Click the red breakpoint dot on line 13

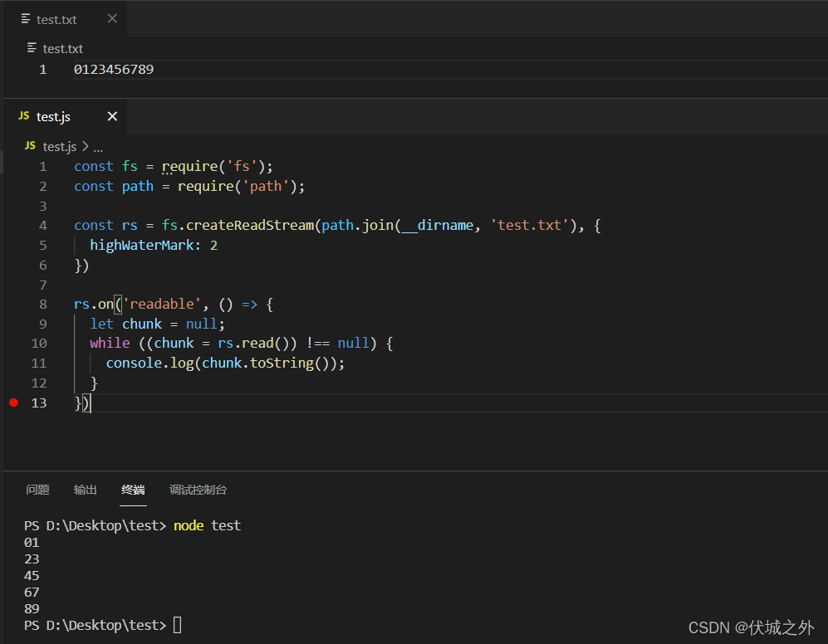[x=13, y=402]
